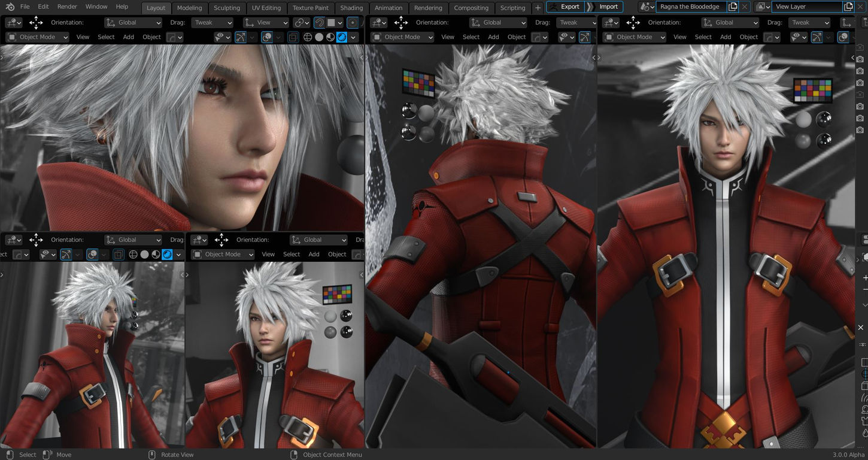Click the Object Context Menu status bar hint
This screenshot has width=868, height=460.
click(333, 455)
